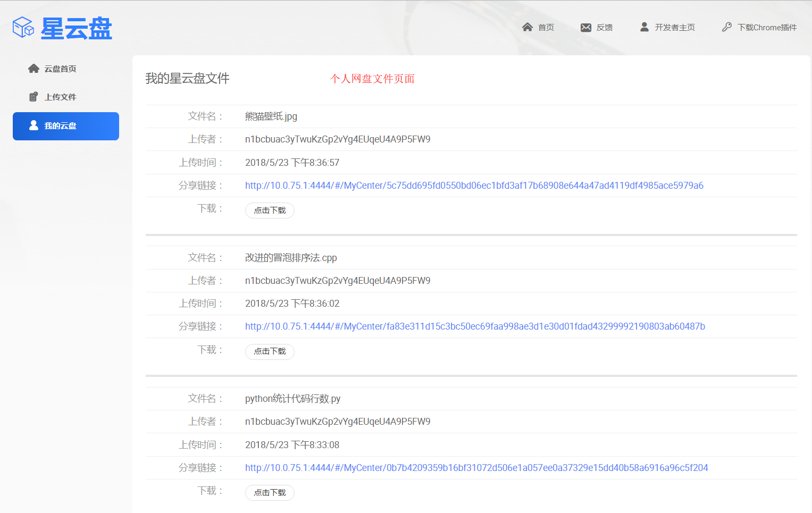Click upload time 2018/5/23 下午8:36:57
Image resolution: width=812 pixels, height=513 pixels.
click(292, 163)
